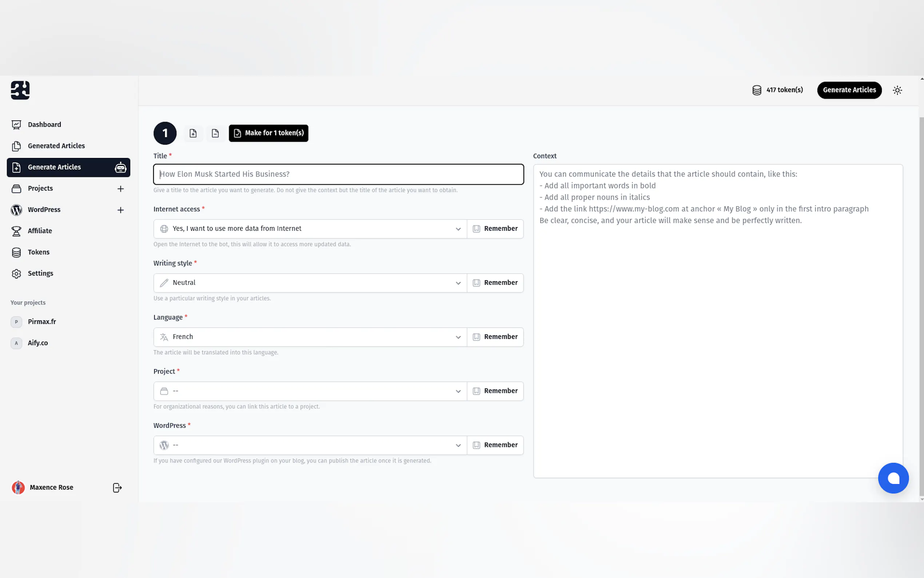Open the Language dropdown showing French
The width and height of the screenshot is (924, 578).
click(310, 337)
